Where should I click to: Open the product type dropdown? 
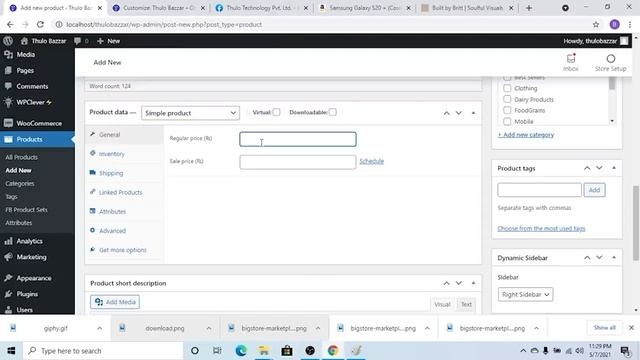190,113
